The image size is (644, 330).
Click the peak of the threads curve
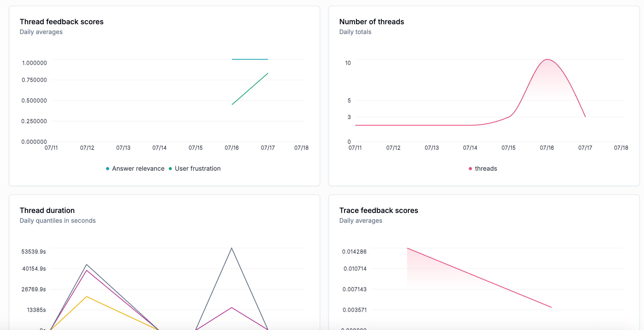pos(547,60)
